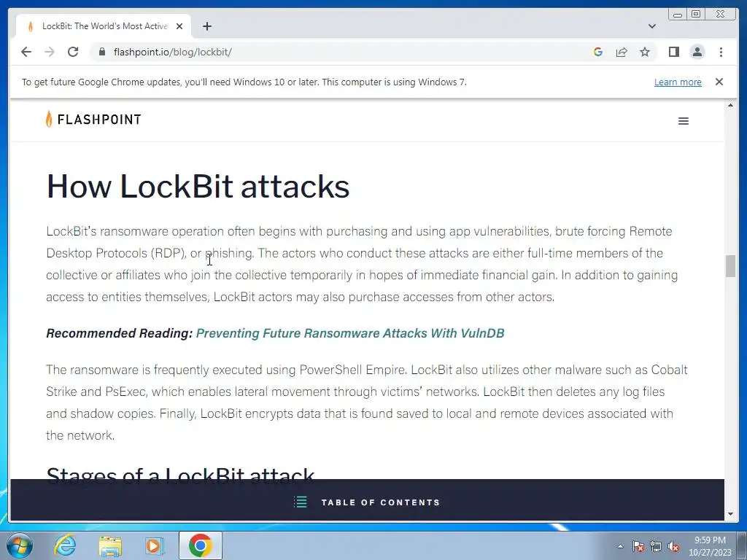Click the scrollbar down arrow
Image resolution: width=747 pixels, height=560 pixels.
pos(730,514)
